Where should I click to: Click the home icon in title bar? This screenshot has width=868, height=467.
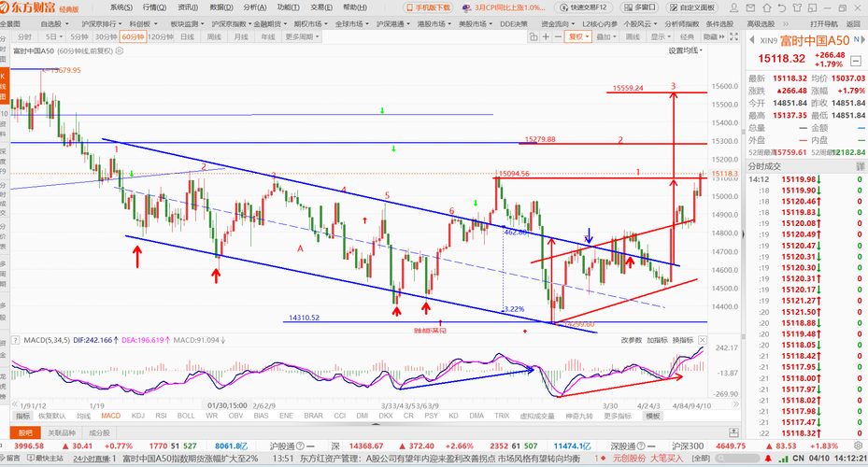(x=767, y=7)
